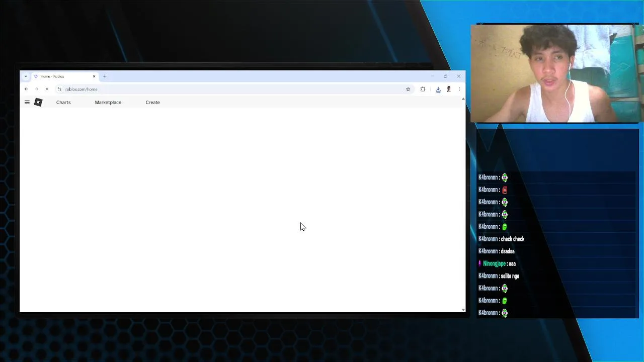Open the Chrome three-dot menu
Image resolution: width=644 pixels, height=362 pixels.
point(459,89)
